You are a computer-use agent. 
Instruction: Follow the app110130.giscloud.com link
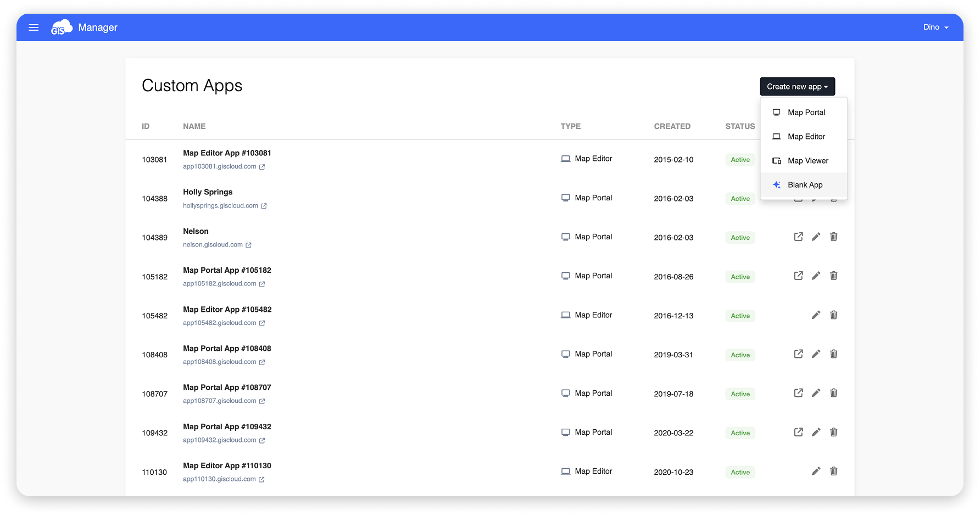pyautogui.click(x=224, y=479)
